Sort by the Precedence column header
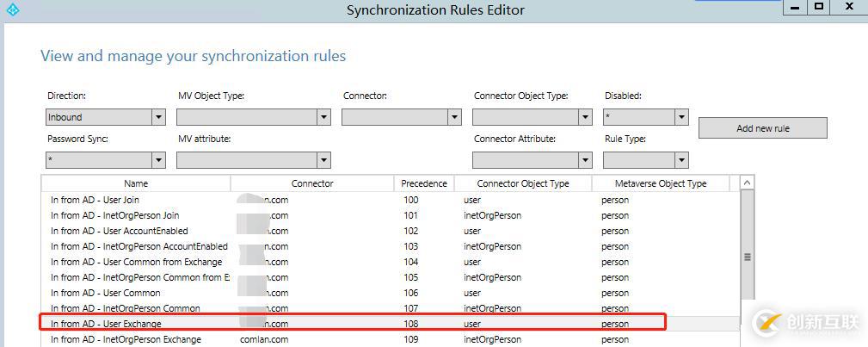The image size is (868, 347). click(x=424, y=183)
